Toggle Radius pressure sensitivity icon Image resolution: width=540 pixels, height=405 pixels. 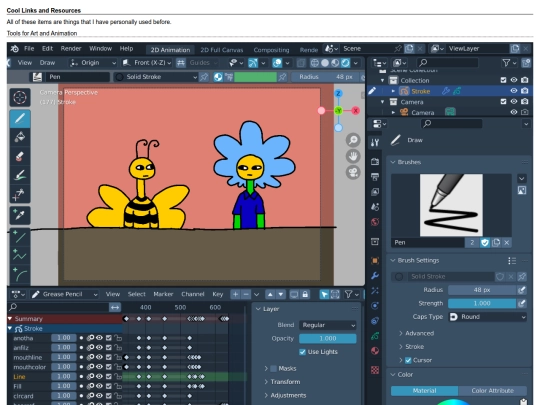522,290
